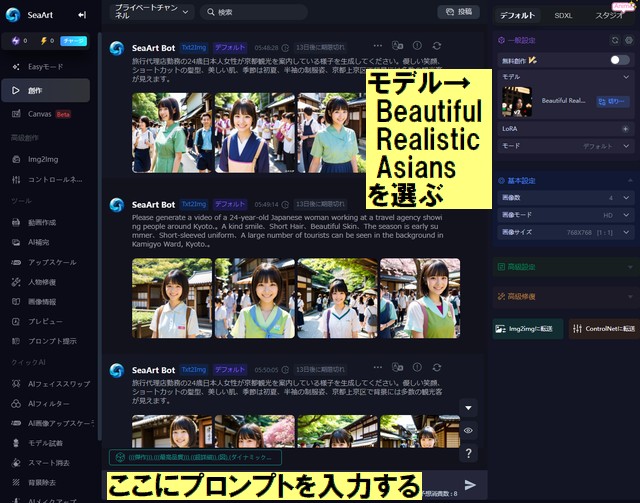This screenshot has width=640, height=503.
Task: Open more options on third SeaArt Bot post
Action: (378, 367)
